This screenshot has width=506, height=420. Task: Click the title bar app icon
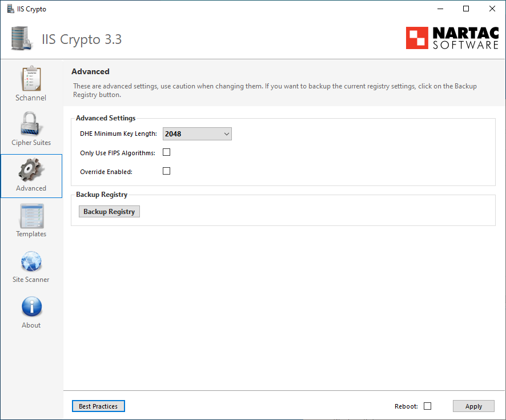coord(11,9)
